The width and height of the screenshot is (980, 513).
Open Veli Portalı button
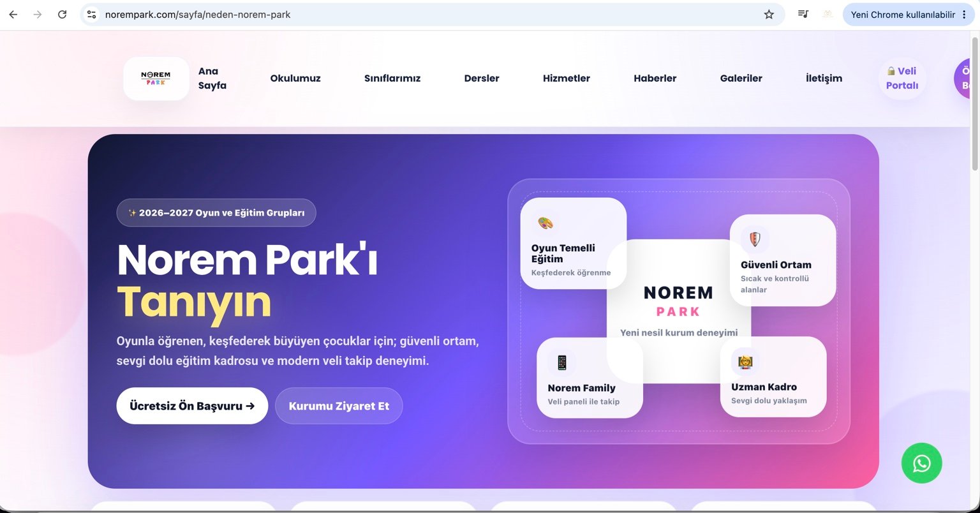pos(902,78)
